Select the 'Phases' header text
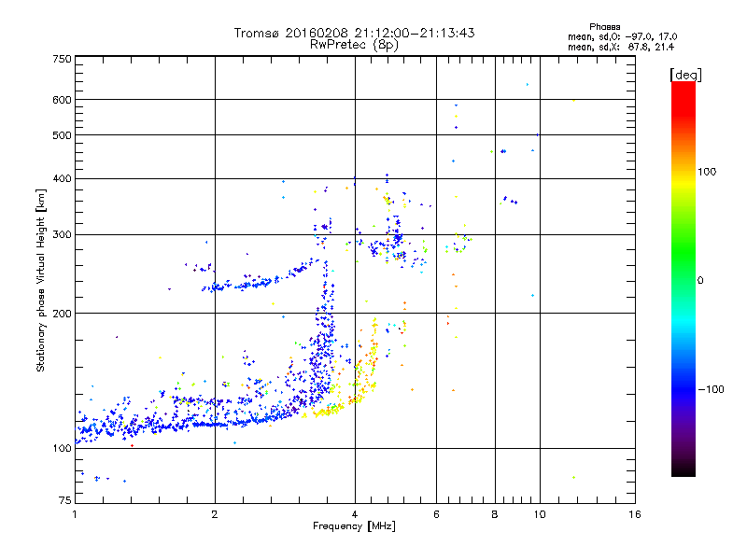The width and height of the screenshot is (747, 560). click(604, 27)
